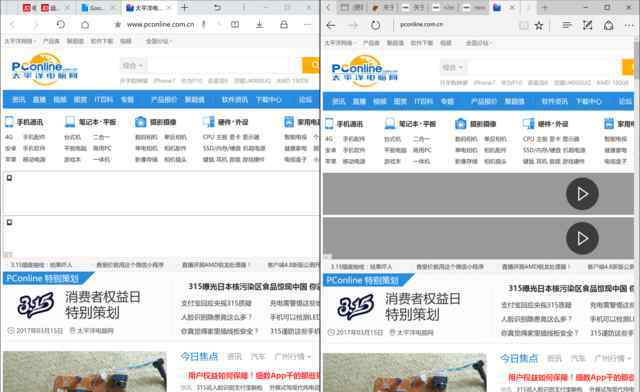Add page to favorites with Edge star icon
This screenshot has width=640, height=392.
[x=539, y=26]
